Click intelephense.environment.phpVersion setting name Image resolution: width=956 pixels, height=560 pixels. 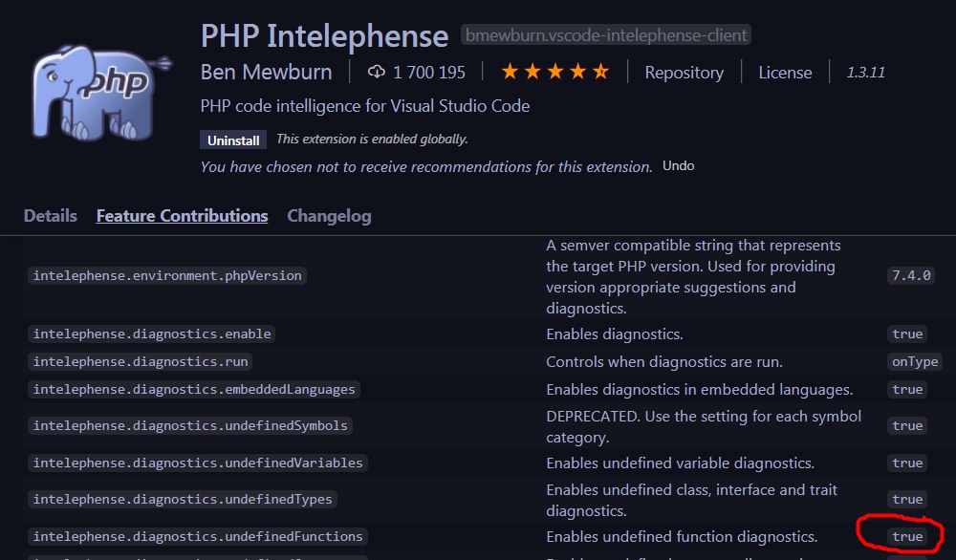pos(167,275)
